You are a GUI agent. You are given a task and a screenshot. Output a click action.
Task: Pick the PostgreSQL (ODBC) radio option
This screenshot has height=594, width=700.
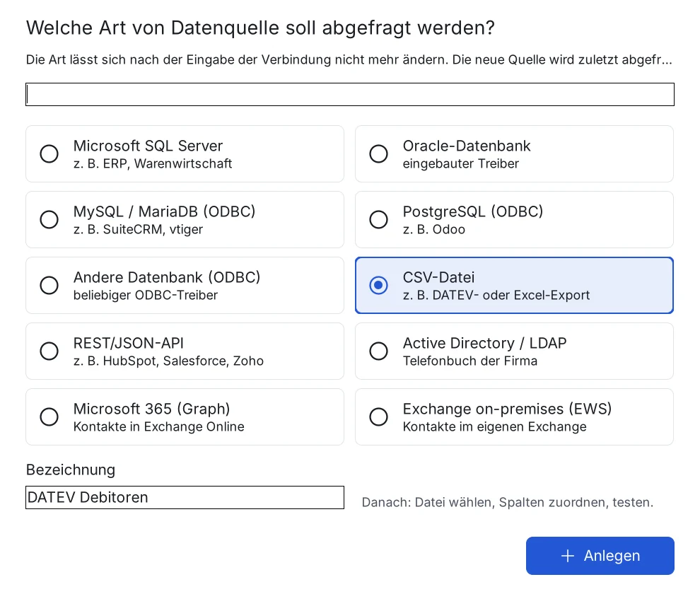378,219
